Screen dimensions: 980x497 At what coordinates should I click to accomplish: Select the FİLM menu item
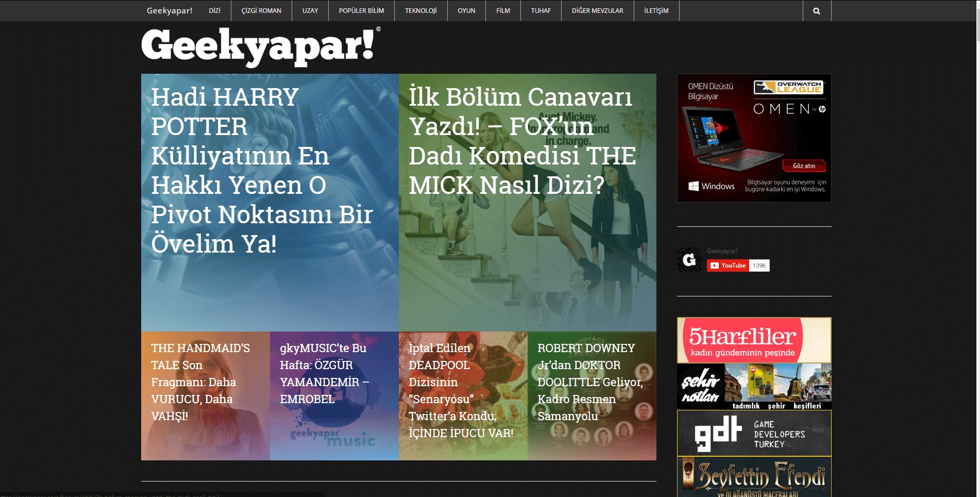click(503, 11)
